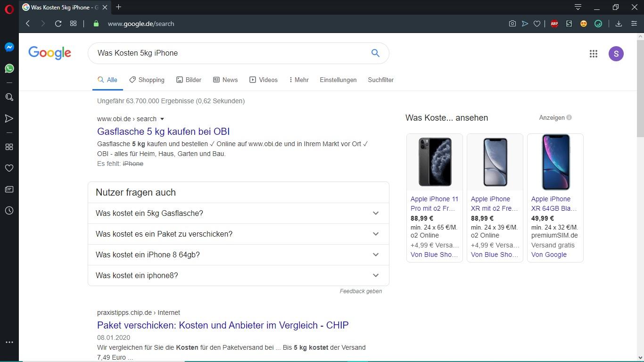Open the green circular extension icon
Screen dimensions: 644x362
pyautogui.click(x=598, y=24)
